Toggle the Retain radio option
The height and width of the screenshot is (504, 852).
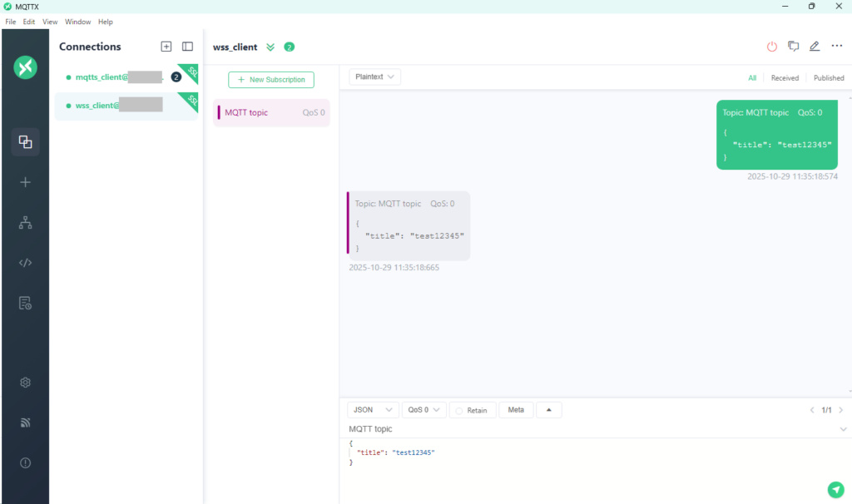point(472,410)
